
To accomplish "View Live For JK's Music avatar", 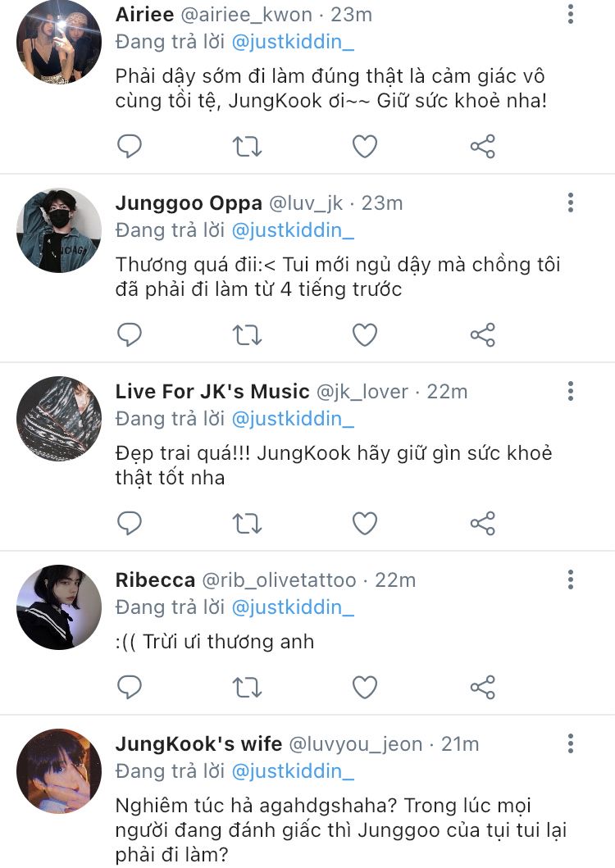I will pos(59,419).
